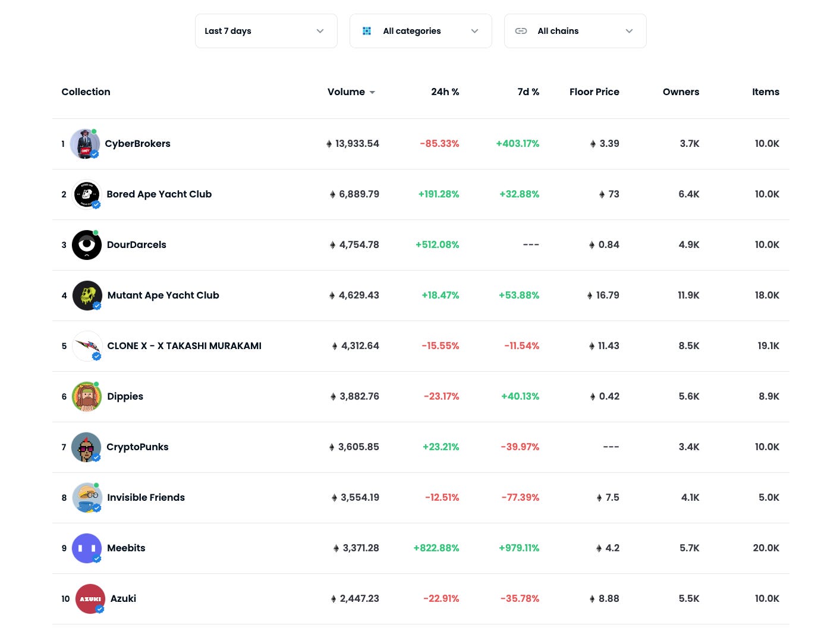Click Ethereum icon beside CLONE X floor 11.43
Viewport: 840px width, 631px height.
pos(592,346)
